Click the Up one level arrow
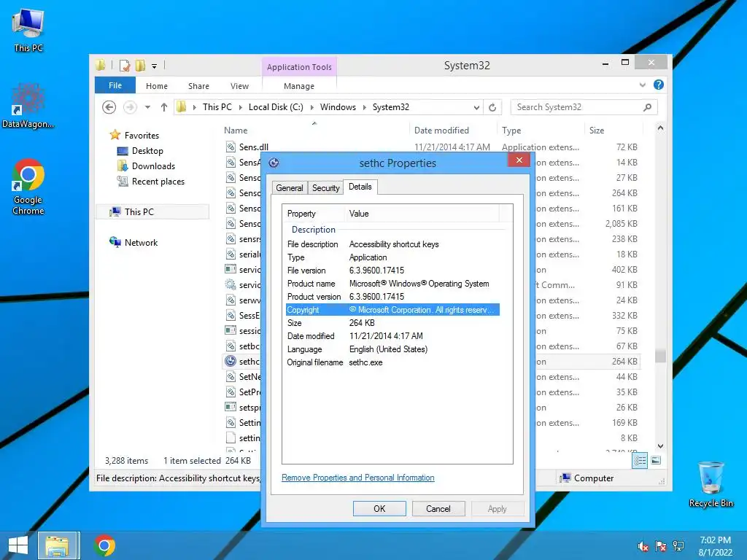This screenshot has height=560, width=747. 164,108
